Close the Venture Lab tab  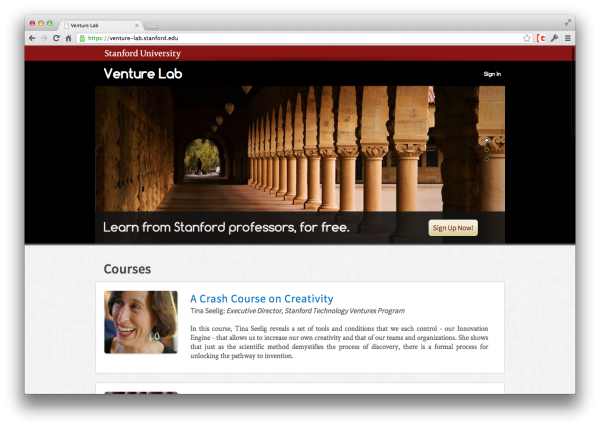pos(137,25)
